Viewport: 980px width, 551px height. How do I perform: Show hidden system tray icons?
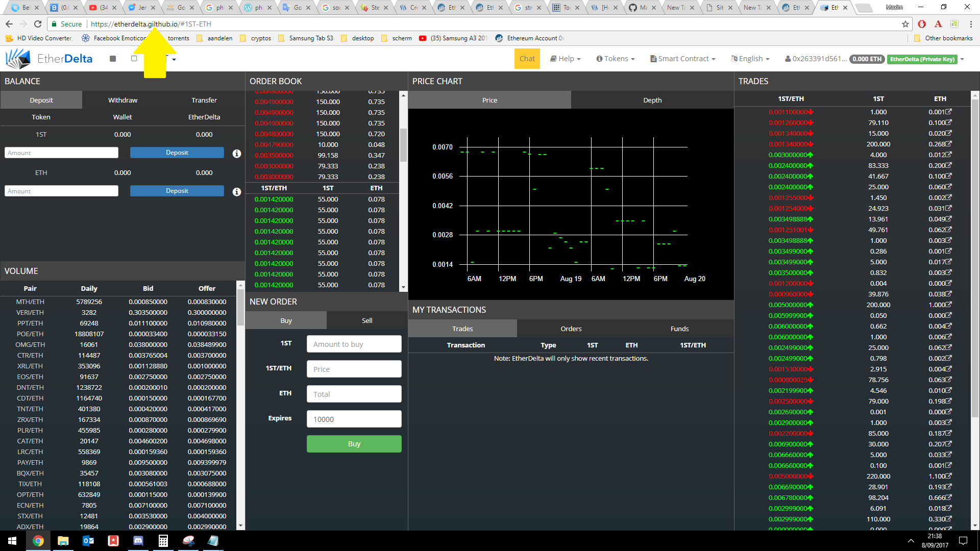(911, 541)
